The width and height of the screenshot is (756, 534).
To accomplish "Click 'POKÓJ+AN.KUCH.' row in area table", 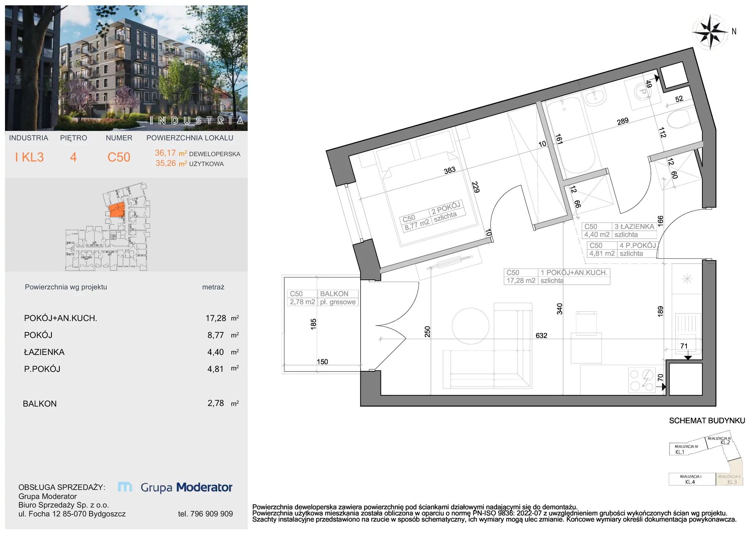I will (x=131, y=318).
